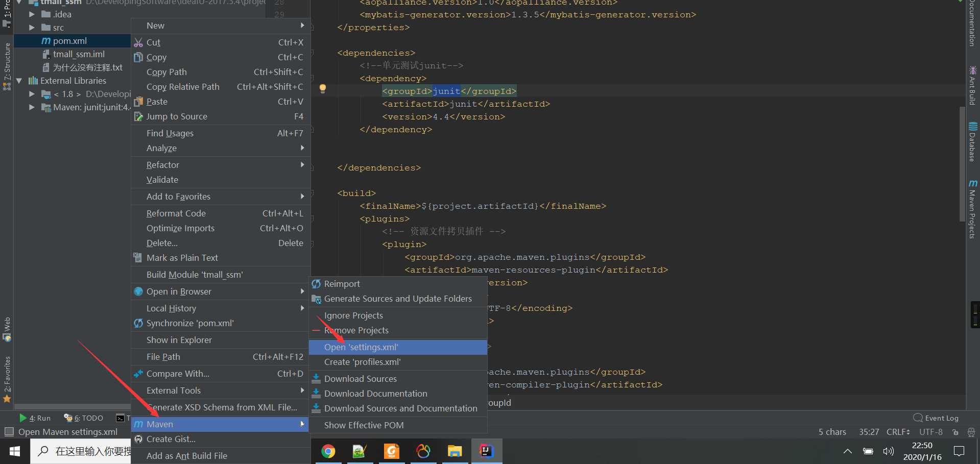The height and width of the screenshot is (464, 980).
Task: Open the Refactor submenu
Action: pyautogui.click(x=221, y=165)
